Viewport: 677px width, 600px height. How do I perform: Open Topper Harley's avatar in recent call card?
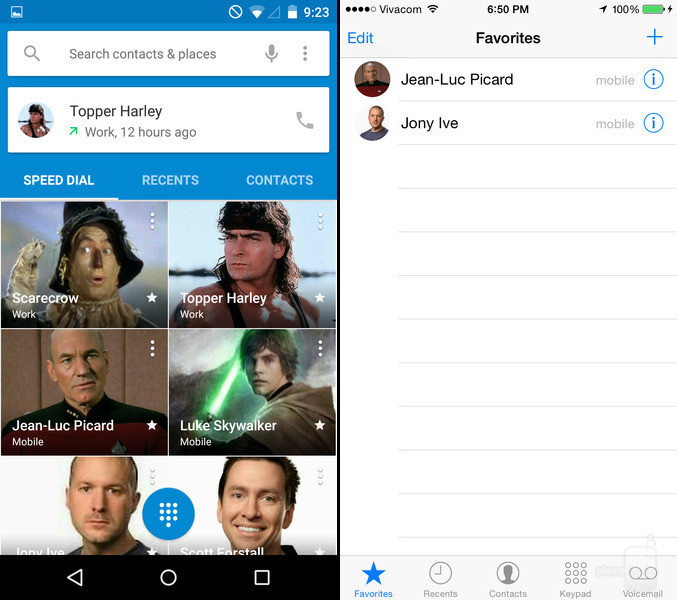[x=36, y=120]
